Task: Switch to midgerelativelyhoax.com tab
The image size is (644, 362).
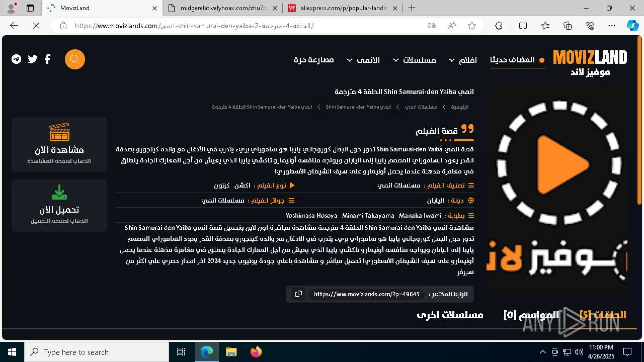Action: 223,8
